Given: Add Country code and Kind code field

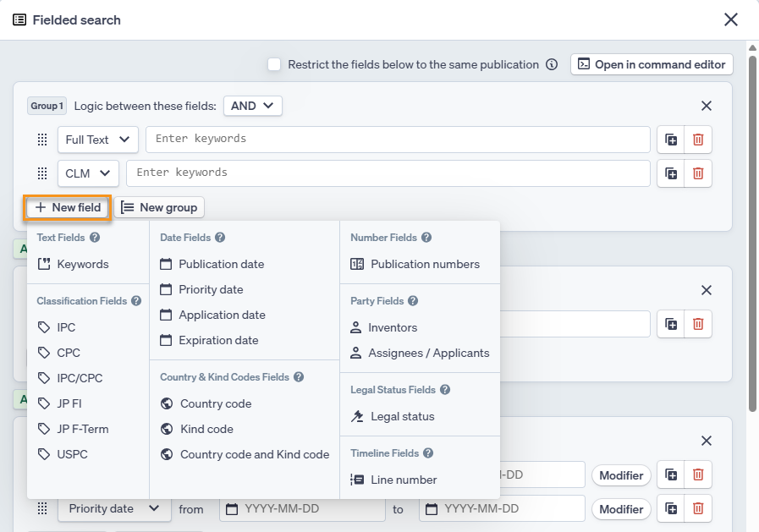Looking at the screenshot, I should tap(245, 454).
